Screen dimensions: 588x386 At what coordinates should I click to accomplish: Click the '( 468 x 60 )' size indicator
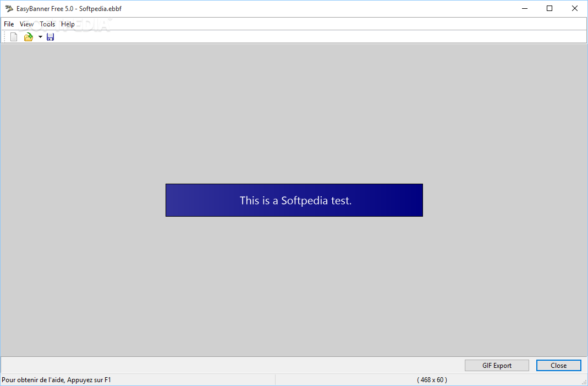tap(432, 379)
